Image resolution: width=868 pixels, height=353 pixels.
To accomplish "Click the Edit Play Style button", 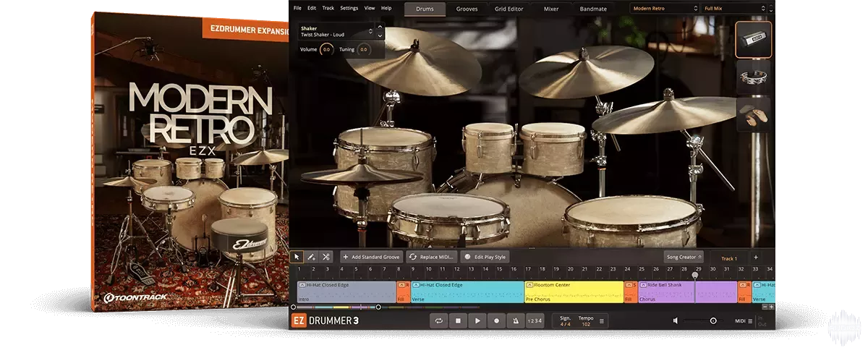I will click(485, 257).
